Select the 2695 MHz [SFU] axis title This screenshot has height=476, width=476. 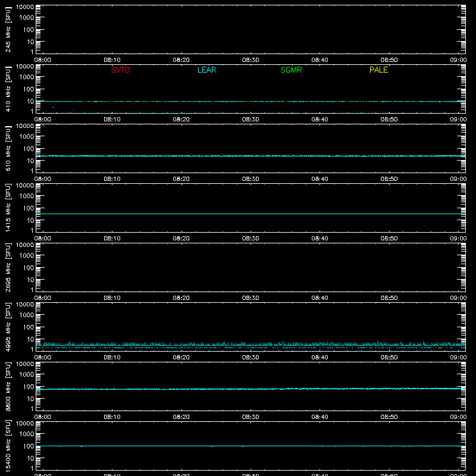click(8, 267)
